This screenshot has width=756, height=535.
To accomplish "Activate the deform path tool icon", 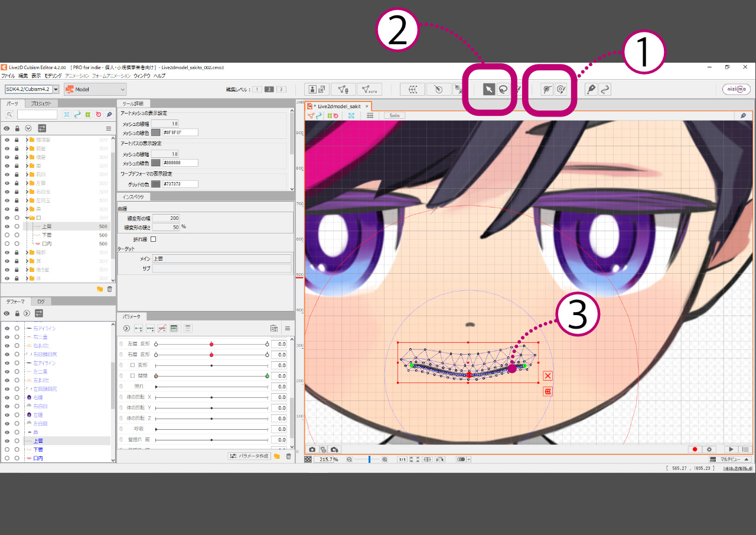I will (x=548, y=89).
